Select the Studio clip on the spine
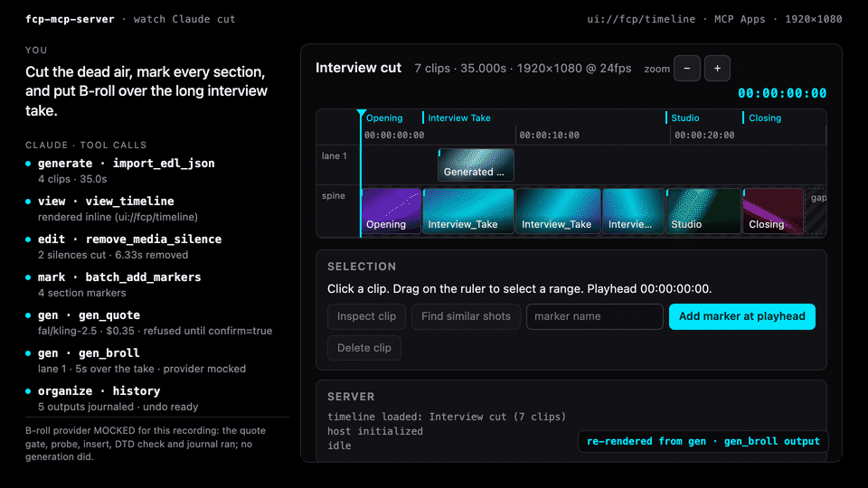Viewport: 868px width, 488px height. pos(703,211)
